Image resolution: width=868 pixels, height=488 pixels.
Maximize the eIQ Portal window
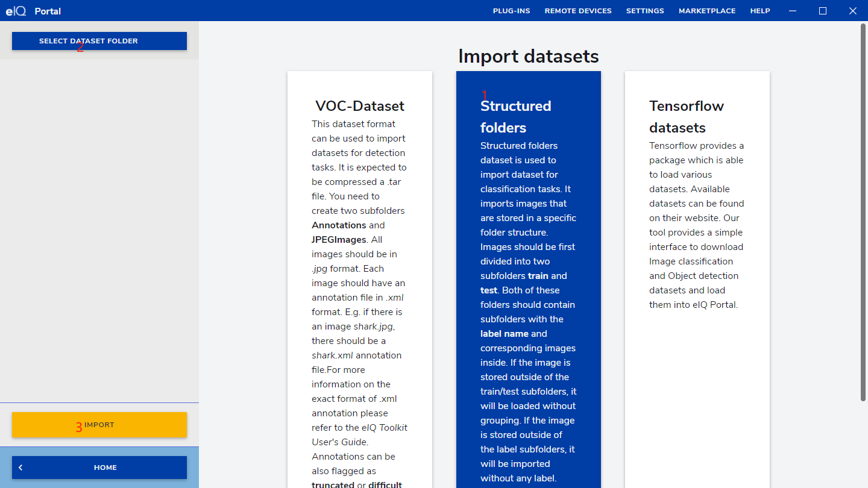tap(823, 11)
